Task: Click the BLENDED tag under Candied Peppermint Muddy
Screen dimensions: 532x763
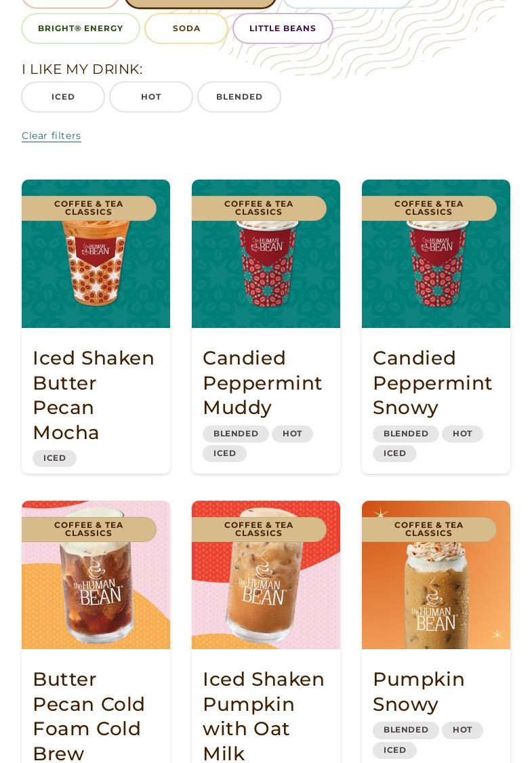Action: tap(236, 434)
